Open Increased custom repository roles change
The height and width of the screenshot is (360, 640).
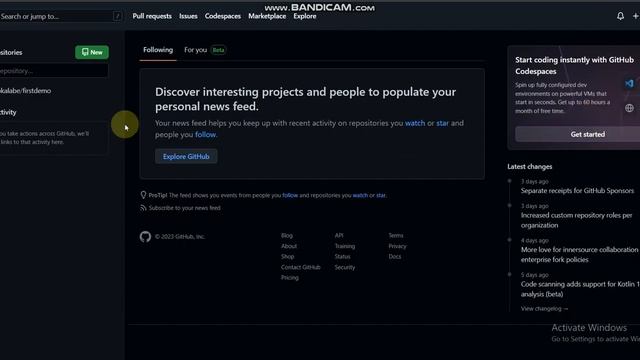[x=576, y=220]
